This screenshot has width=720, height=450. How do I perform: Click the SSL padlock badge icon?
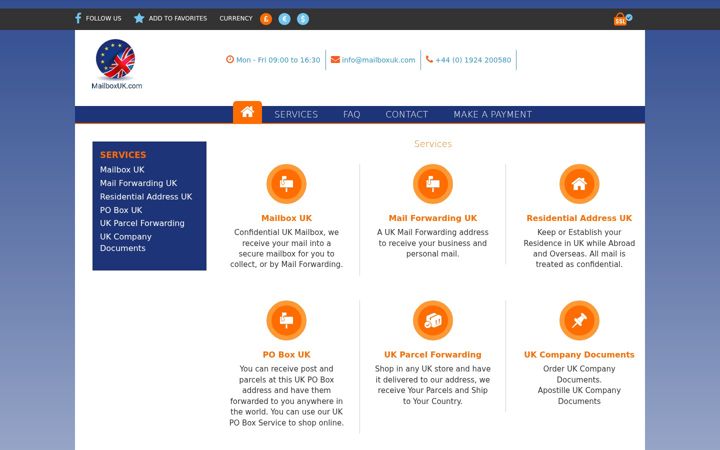[x=623, y=19]
